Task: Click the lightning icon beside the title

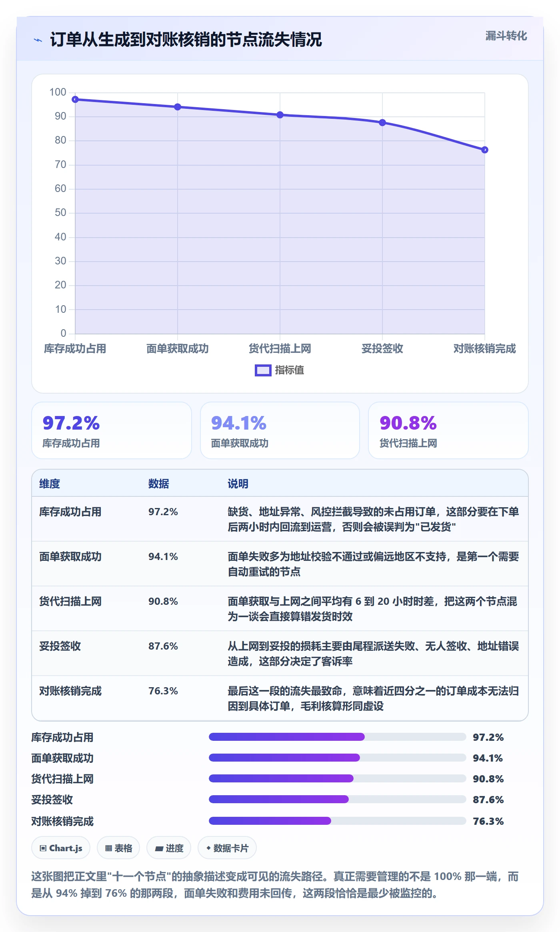Action: 38,40
